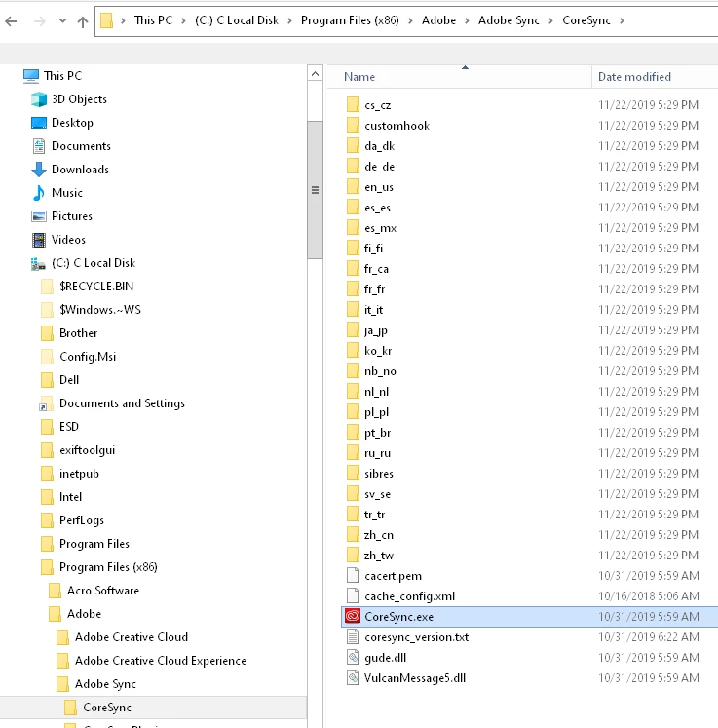Viewport: 718px width, 728px height.
Task: Select Program Files (x86) in the breadcrumb
Action: click(x=350, y=20)
